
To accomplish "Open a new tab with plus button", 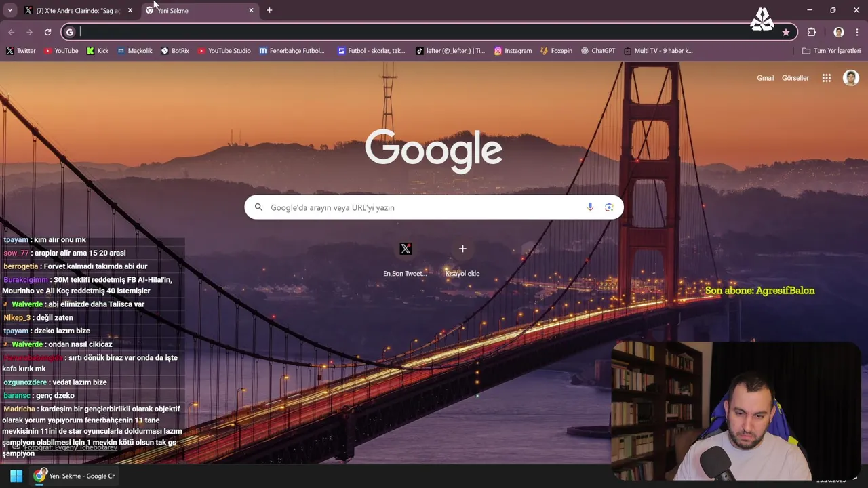I will point(269,10).
